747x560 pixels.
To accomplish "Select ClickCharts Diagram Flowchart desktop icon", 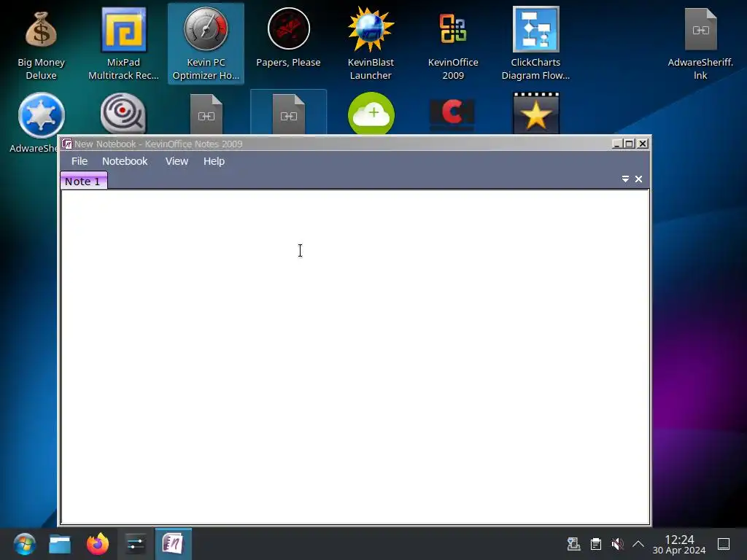I will (535, 44).
